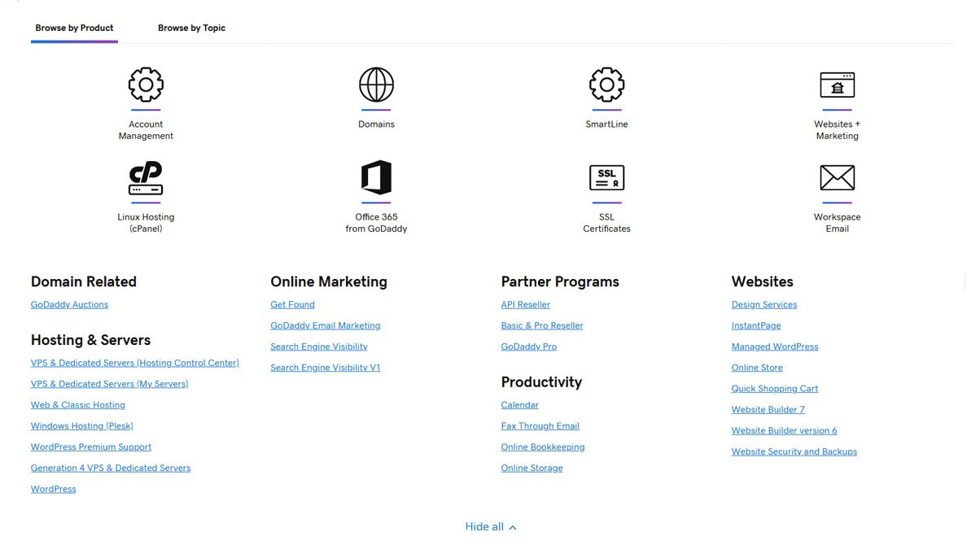Select the SSL Certificates icon
This screenshot has width=980, height=558.
tap(606, 177)
